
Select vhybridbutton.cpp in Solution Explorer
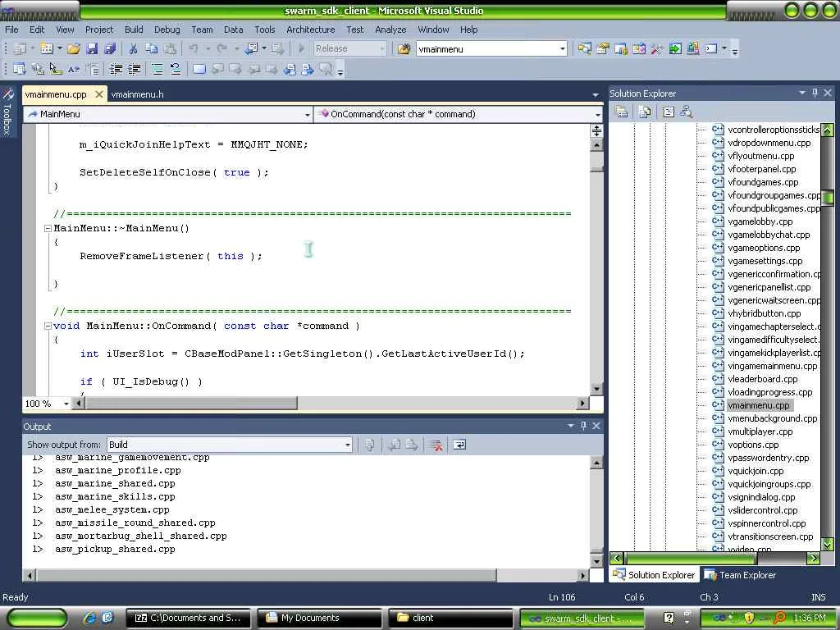click(764, 313)
